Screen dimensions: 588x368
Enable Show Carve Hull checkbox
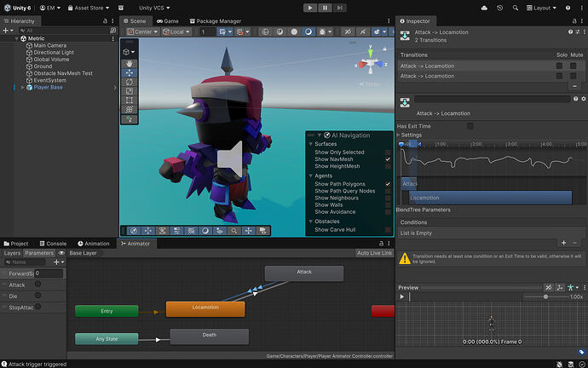pos(388,230)
